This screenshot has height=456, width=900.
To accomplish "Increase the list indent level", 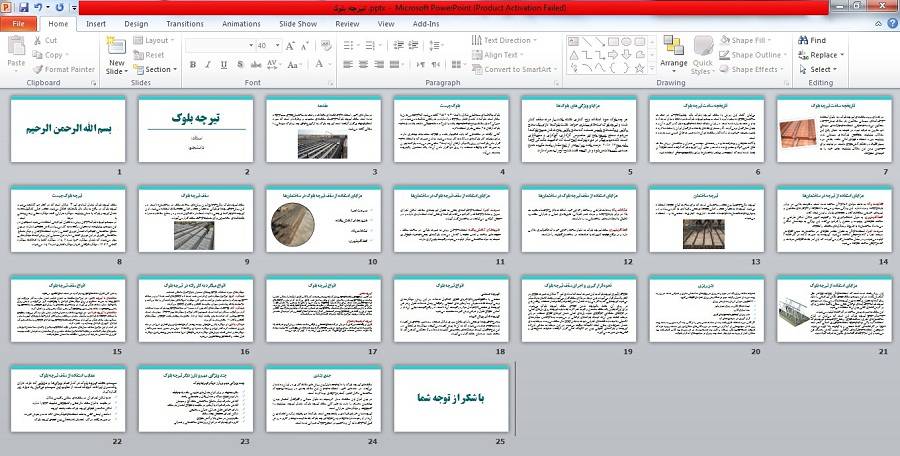I will coord(414,45).
